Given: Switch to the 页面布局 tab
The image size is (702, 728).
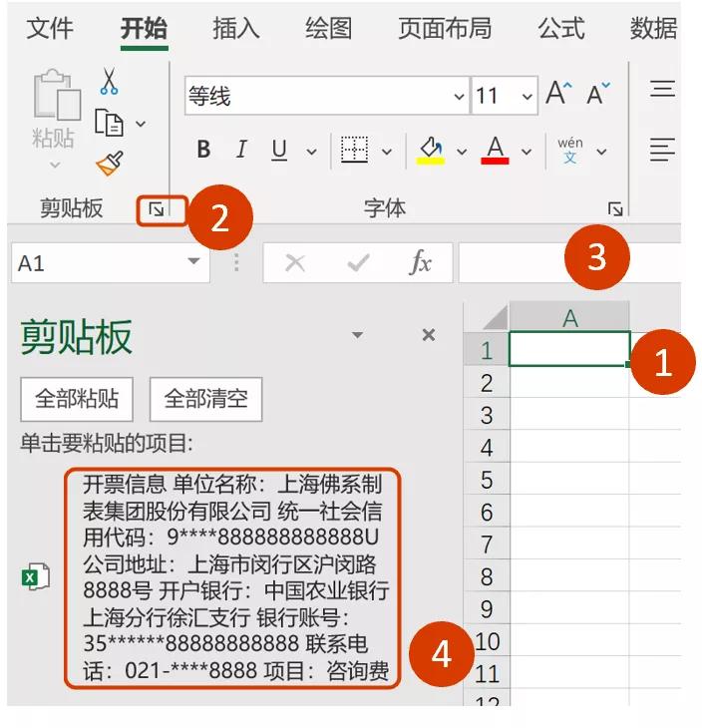Looking at the screenshot, I should pyautogui.click(x=445, y=28).
